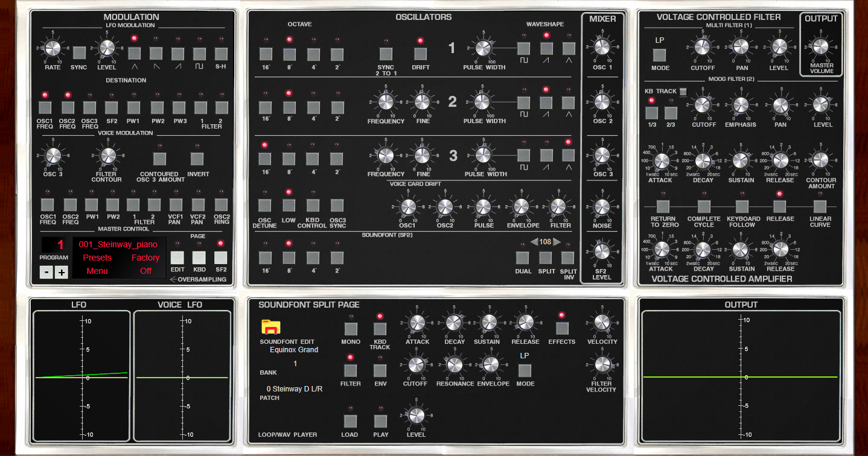
Task: Switch to the KBD page
Action: coord(199,257)
